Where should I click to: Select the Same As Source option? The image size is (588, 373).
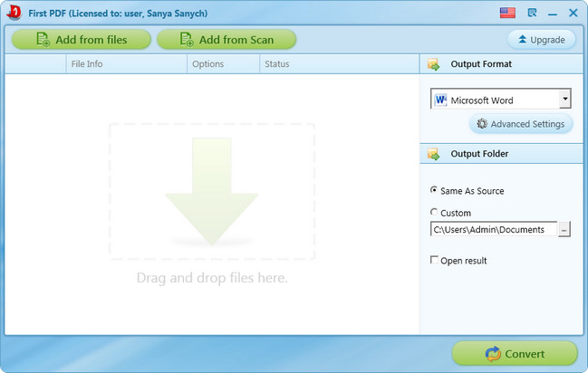pyautogui.click(x=435, y=191)
